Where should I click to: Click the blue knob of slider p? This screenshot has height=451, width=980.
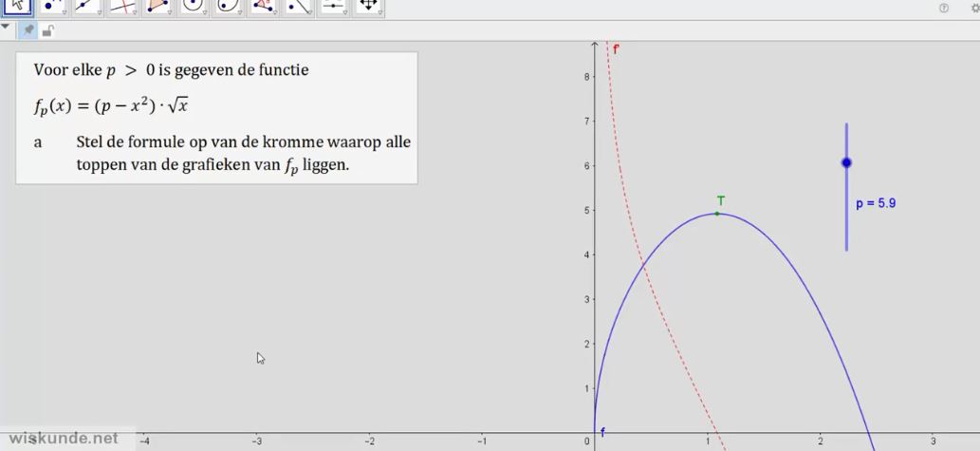click(x=846, y=162)
